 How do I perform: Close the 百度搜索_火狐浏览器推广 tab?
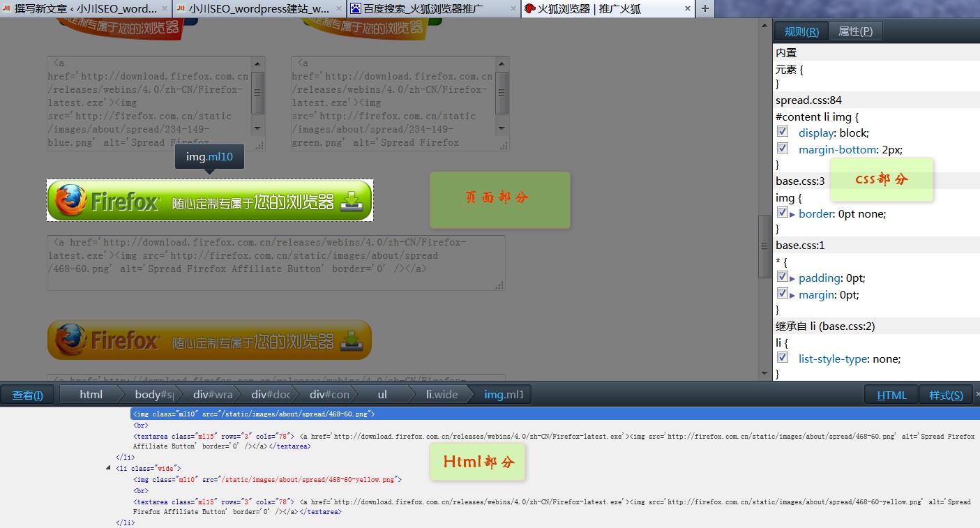[x=513, y=9]
